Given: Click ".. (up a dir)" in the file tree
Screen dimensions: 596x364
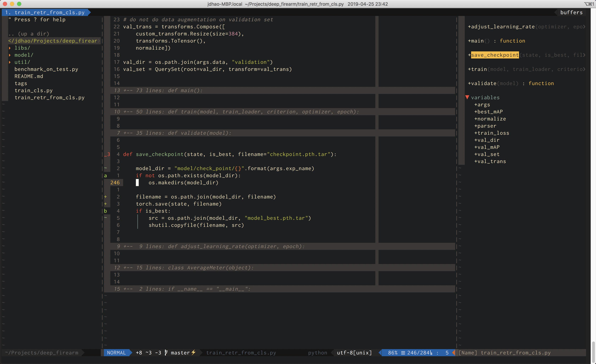Looking at the screenshot, I should (x=29, y=34).
